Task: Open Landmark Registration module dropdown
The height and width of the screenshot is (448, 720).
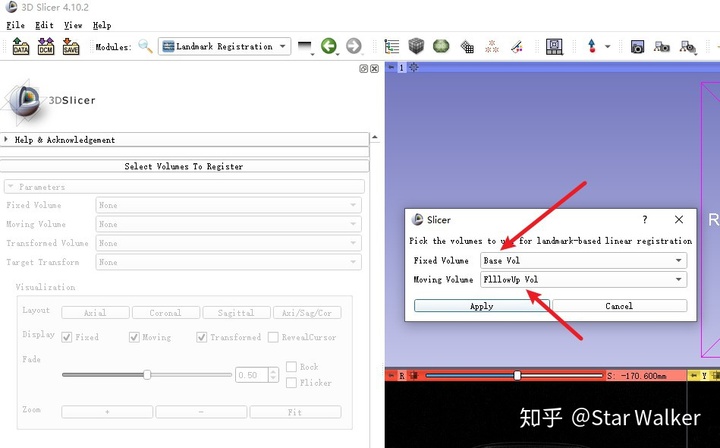Action: [225, 46]
